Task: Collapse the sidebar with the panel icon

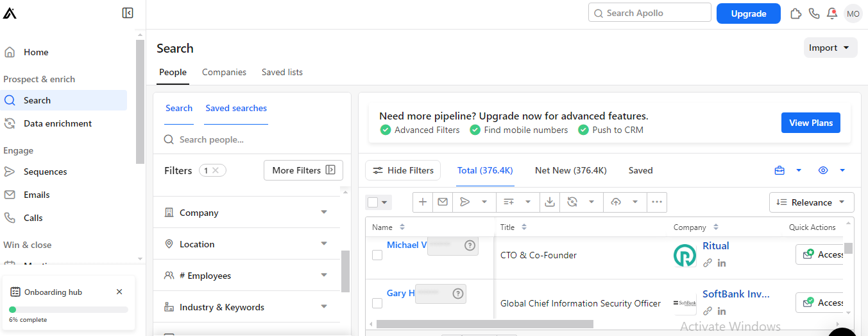Action: [x=128, y=13]
